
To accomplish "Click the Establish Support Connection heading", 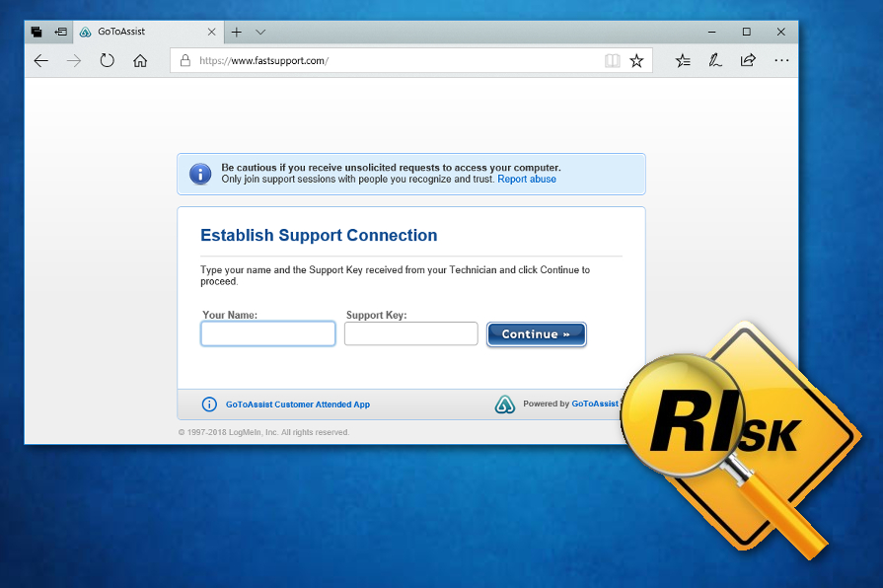I will 319,235.
